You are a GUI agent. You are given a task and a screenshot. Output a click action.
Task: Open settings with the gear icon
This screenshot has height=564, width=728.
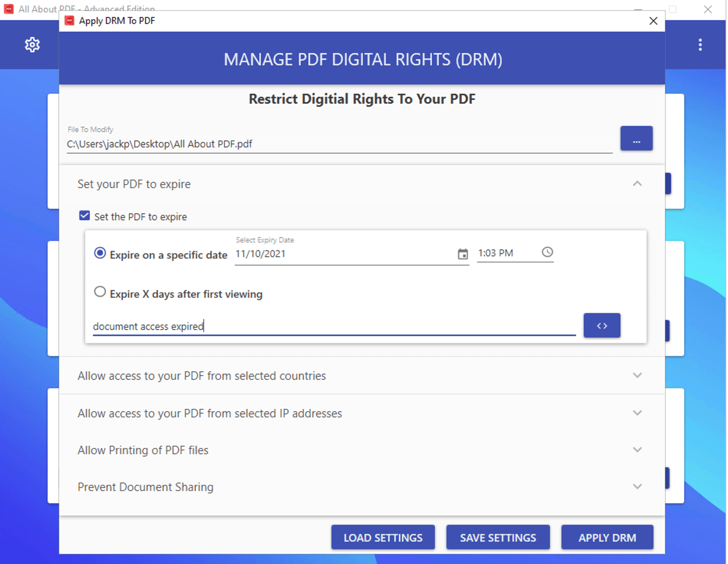pyautogui.click(x=32, y=45)
